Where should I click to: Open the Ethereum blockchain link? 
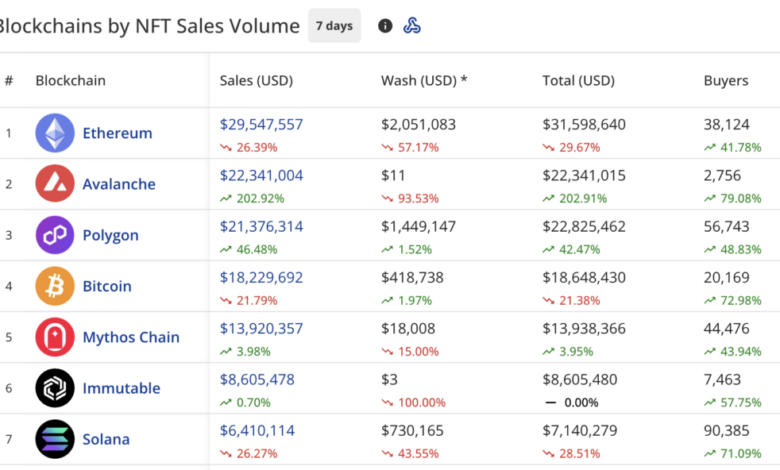pyautogui.click(x=117, y=133)
